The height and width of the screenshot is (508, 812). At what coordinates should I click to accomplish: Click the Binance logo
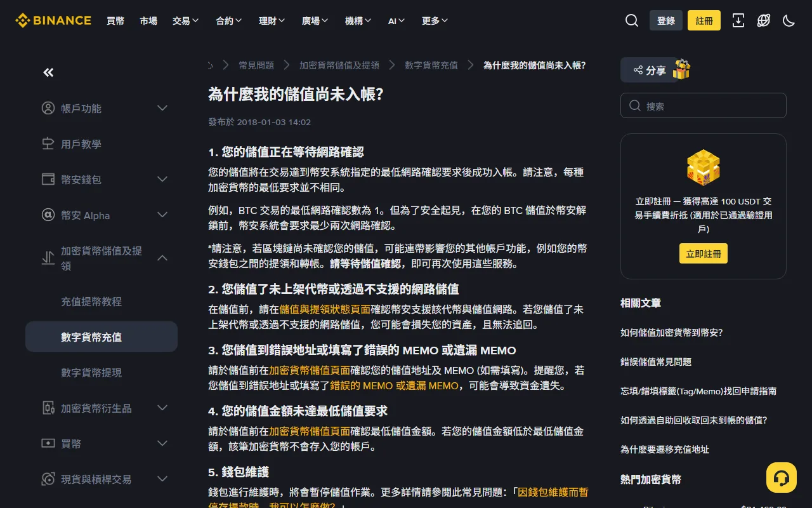(x=53, y=20)
